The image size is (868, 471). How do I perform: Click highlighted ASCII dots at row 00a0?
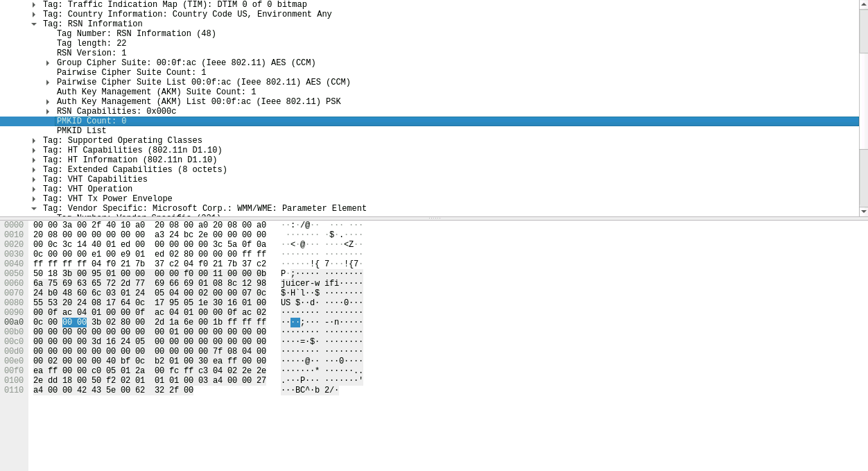pyautogui.click(x=295, y=322)
